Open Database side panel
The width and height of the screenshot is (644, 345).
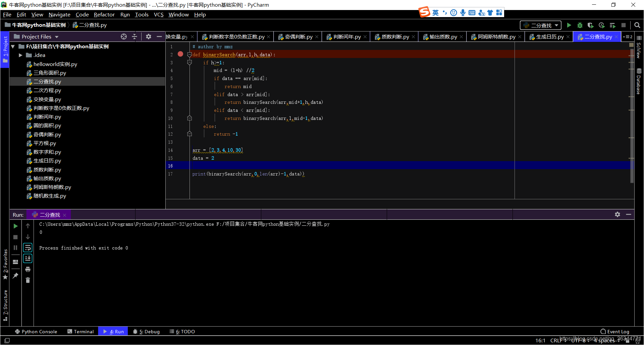[x=639, y=81]
